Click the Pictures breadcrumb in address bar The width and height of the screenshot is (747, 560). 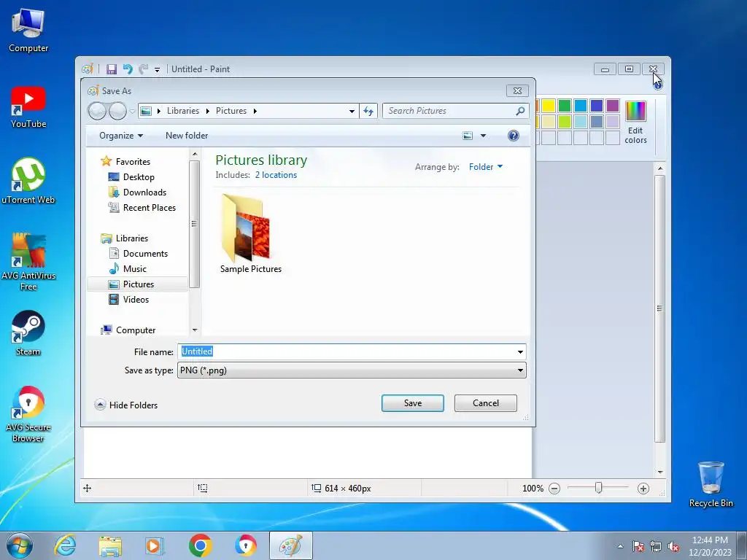[x=231, y=111]
